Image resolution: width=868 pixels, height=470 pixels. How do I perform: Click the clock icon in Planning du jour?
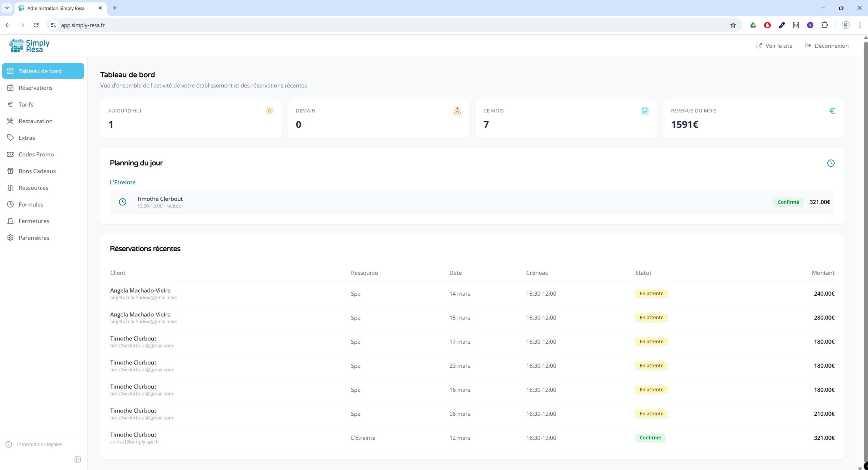click(831, 163)
